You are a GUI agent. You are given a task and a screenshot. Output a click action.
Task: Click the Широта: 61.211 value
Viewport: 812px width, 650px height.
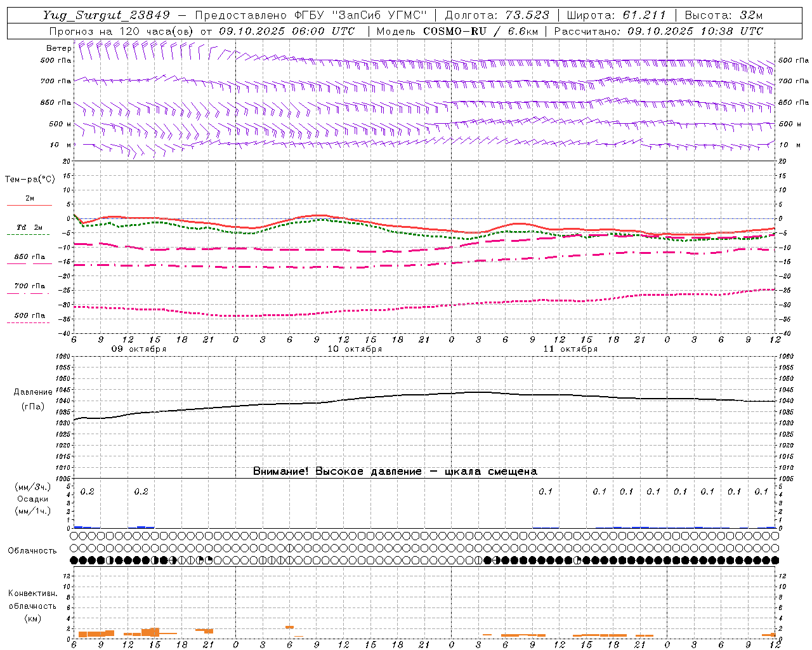616,15
